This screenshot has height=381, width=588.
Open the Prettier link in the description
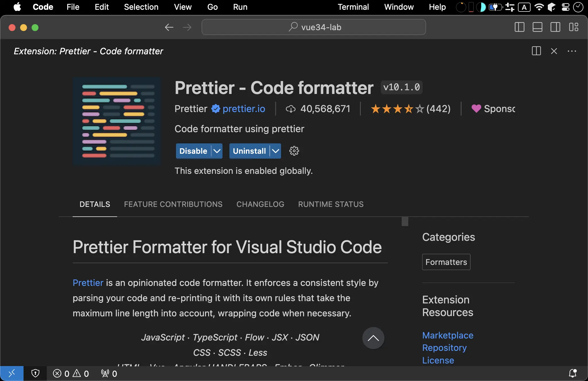[x=88, y=283]
